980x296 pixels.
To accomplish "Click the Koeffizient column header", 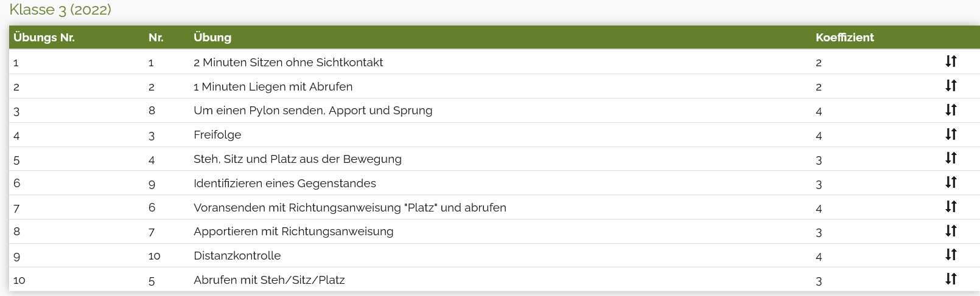I will pyautogui.click(x=844, y=37).
